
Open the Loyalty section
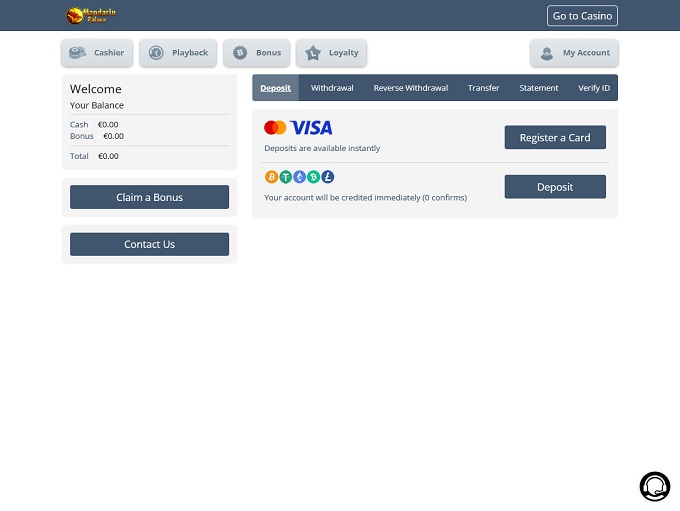tap(331, 53)
